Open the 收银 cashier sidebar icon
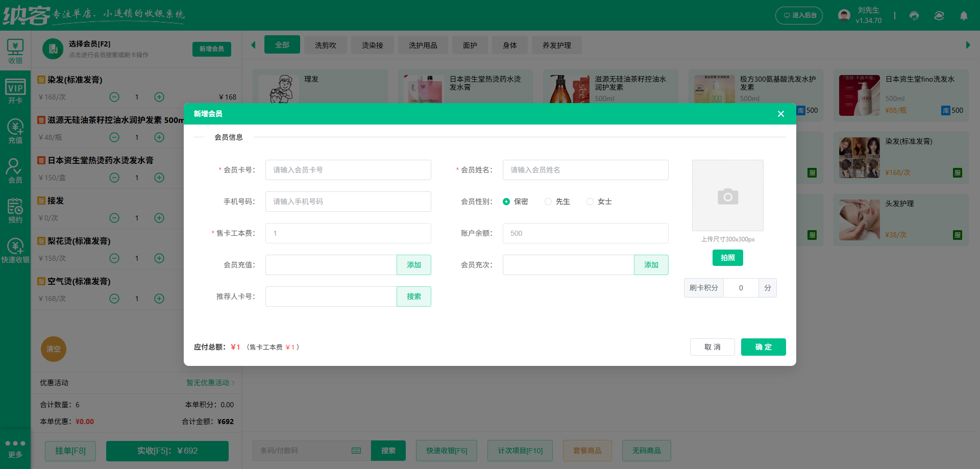Image resolution: width=980 pixels, height=469 pixels. 15,52
